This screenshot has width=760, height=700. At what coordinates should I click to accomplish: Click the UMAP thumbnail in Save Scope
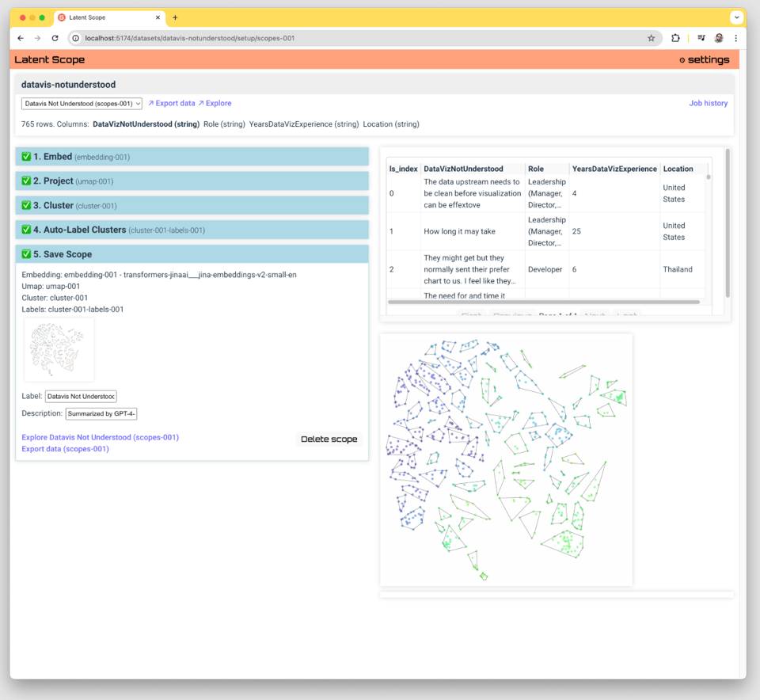(59, 350)
